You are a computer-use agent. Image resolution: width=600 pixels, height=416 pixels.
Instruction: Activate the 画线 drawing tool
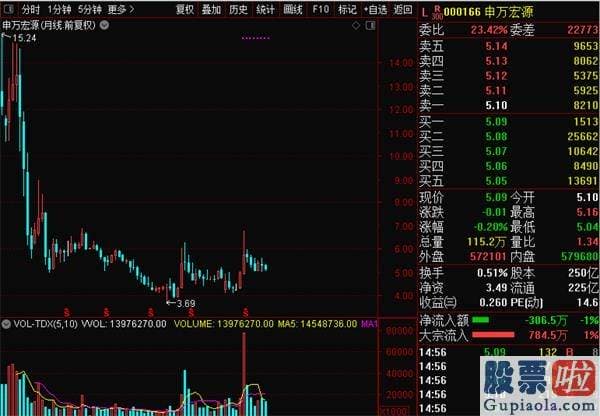pos(293,9)
